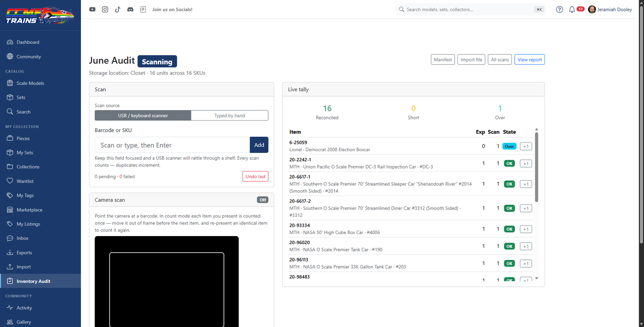The height and width of the screenshot is (327, 644).
Task: Open the Discord social icon
Action: pos(130,9)
